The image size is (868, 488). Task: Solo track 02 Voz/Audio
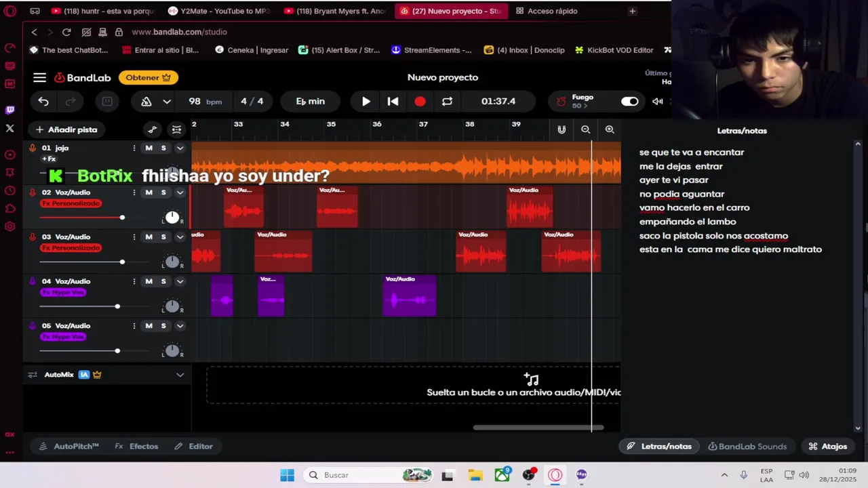(163, 192)
